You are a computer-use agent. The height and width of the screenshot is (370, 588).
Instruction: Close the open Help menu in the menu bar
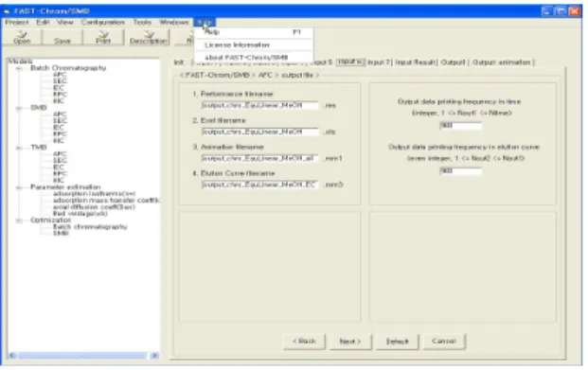[x=205, y=22]
